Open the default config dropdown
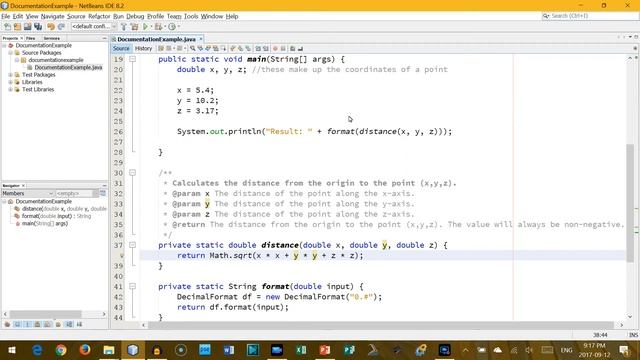Image resolution: width=640 pixels, height=360 pixels. pyautogui.click(x=93, y=27)
